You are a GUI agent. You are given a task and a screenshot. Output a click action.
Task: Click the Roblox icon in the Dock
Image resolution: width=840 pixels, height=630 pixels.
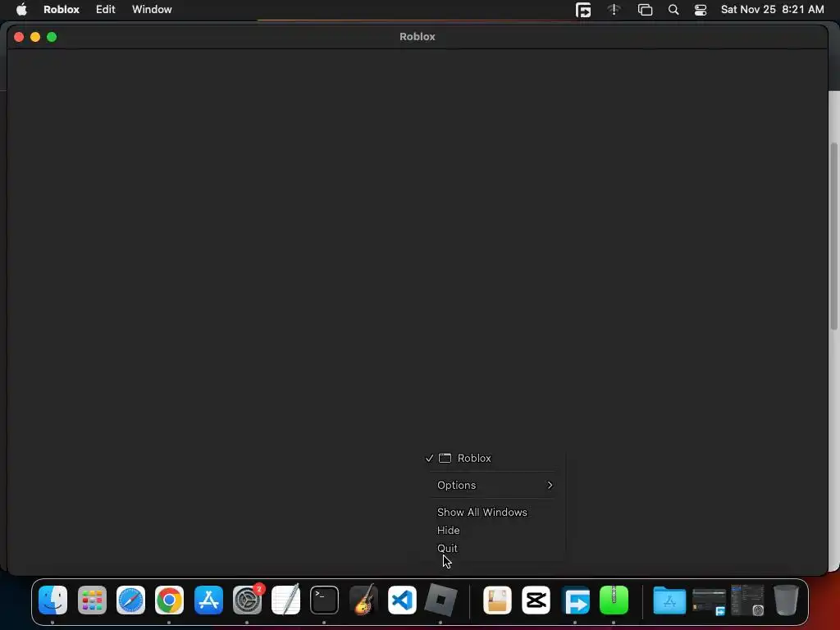click(441, 600)
